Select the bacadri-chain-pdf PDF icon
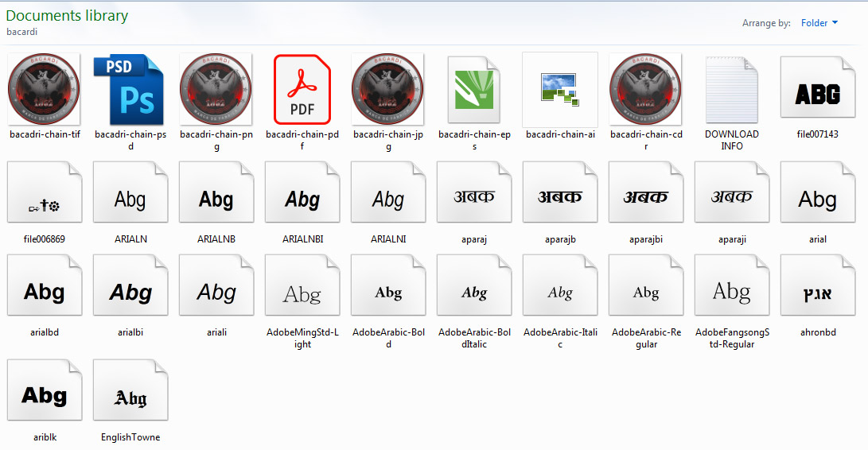This screenshot has width=868, height=450. pos(302,89)
